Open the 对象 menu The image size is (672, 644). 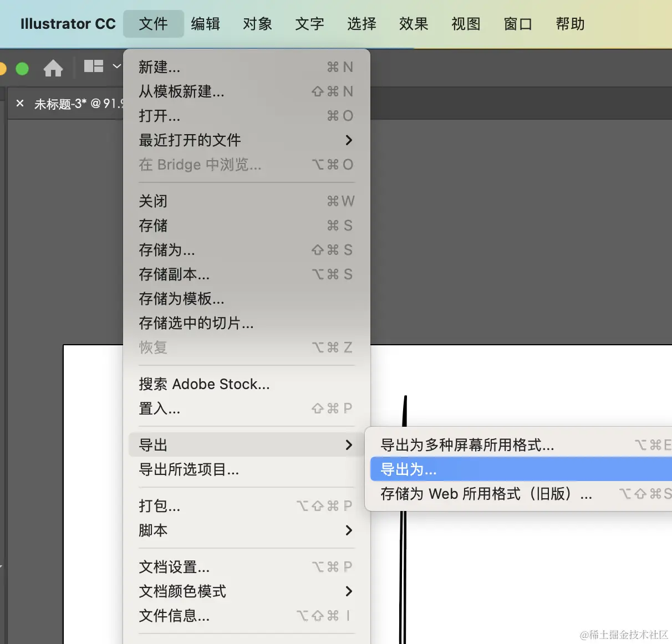coord(258,24)
